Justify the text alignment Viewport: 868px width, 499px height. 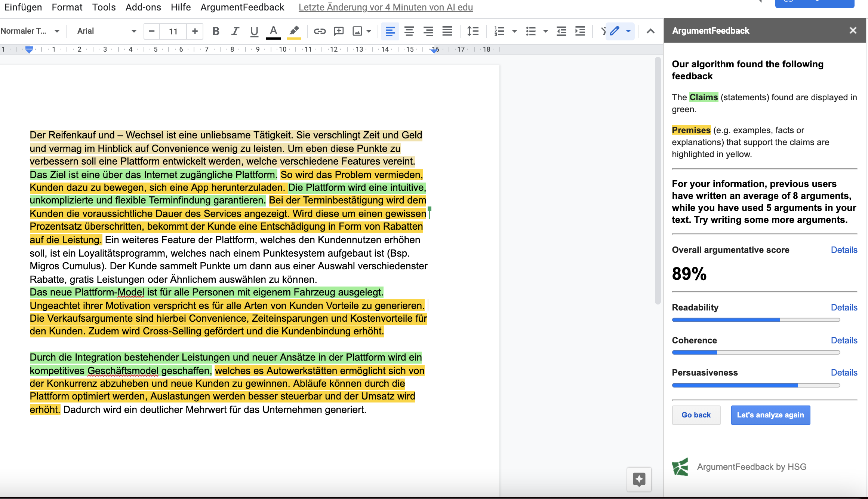point(447,31)
